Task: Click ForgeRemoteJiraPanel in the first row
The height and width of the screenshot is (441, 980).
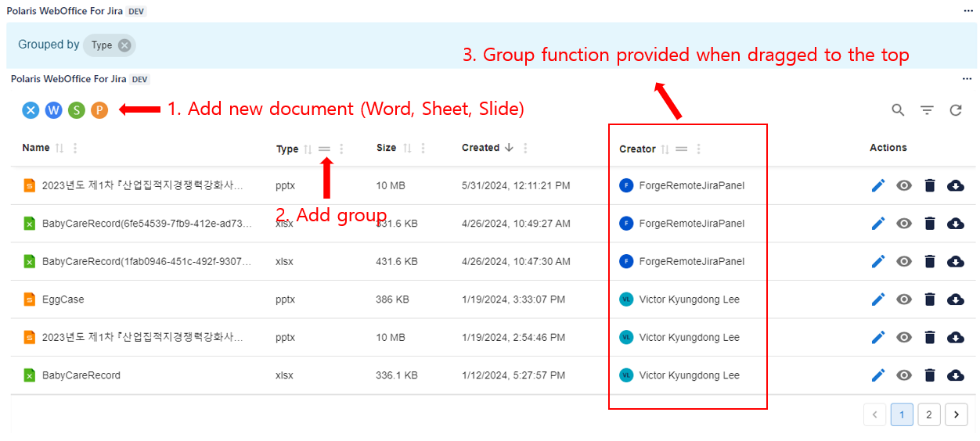Action: (x=691, y=185)
